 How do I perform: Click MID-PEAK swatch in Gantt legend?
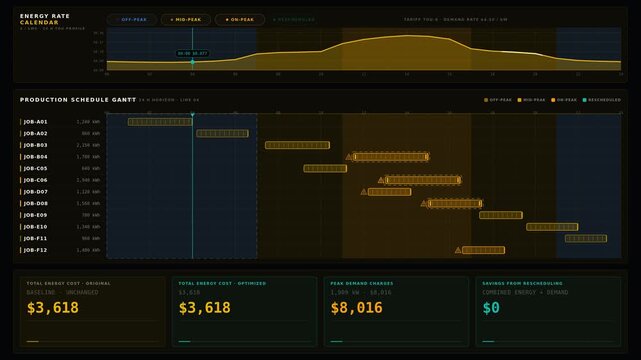[520, 100]
